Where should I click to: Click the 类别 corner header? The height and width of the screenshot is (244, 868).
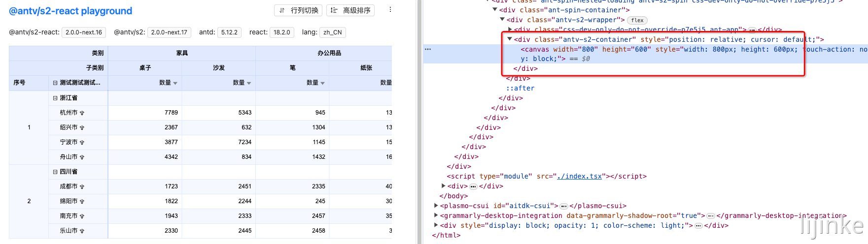59,53
